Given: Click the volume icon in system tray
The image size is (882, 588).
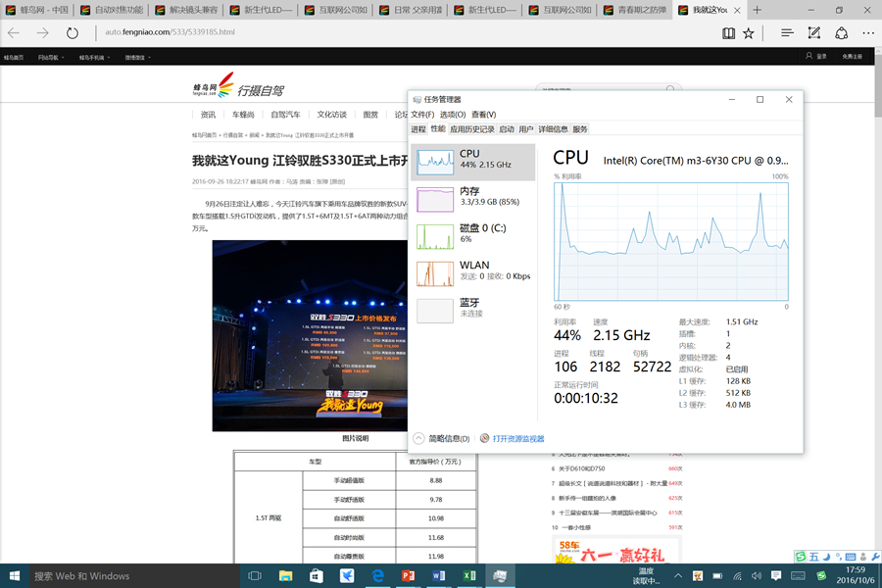Looking at the screenshot, I should coord(757,576).
